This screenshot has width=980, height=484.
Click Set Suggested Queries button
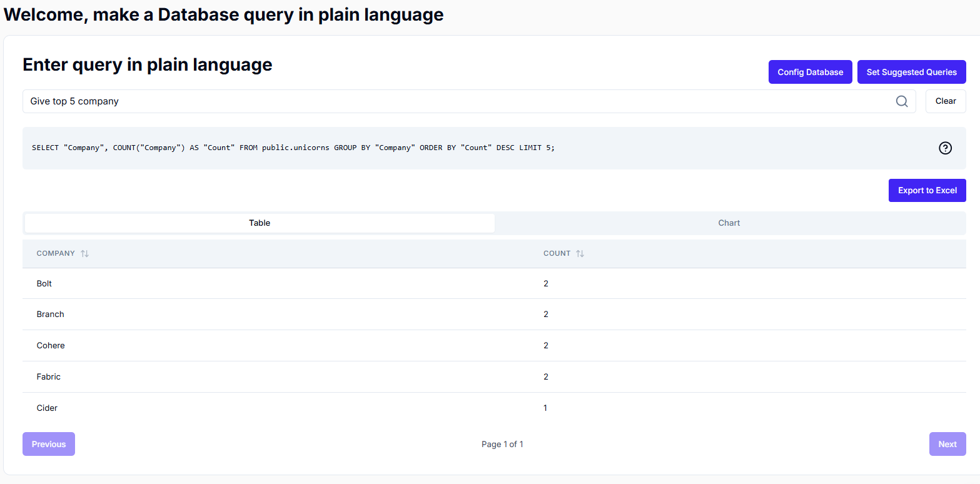(x=911, y=72)
